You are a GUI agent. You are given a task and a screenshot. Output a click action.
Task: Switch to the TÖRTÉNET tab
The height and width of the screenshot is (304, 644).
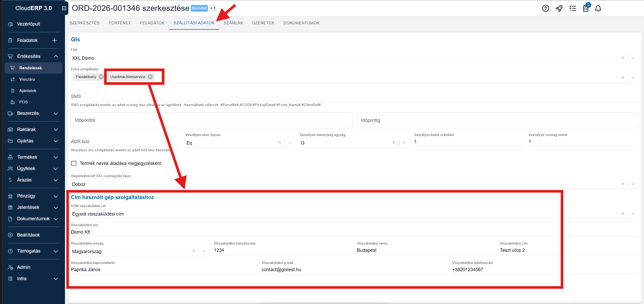pyautogui.click(x=120, y=23)
